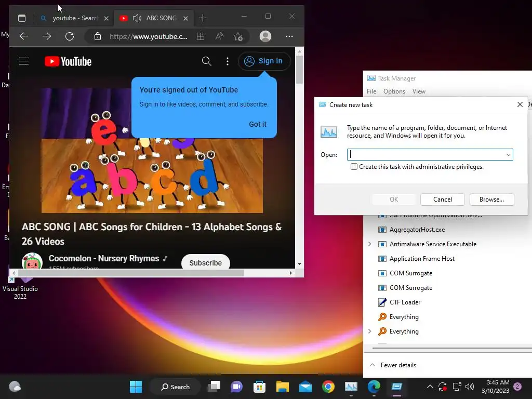Open YouTube settings three-dot menu
Screen dimensions: 532x399
[x=228, y=61]
